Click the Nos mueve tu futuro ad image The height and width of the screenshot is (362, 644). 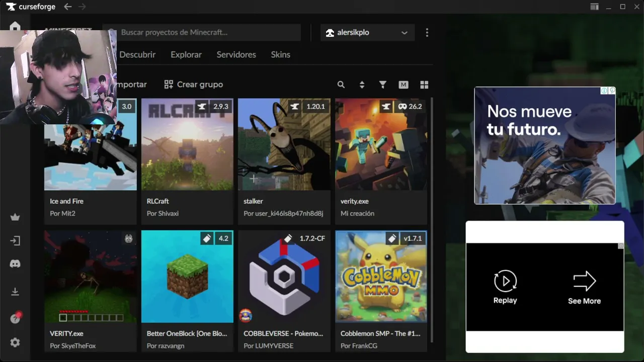coord(545,145)
